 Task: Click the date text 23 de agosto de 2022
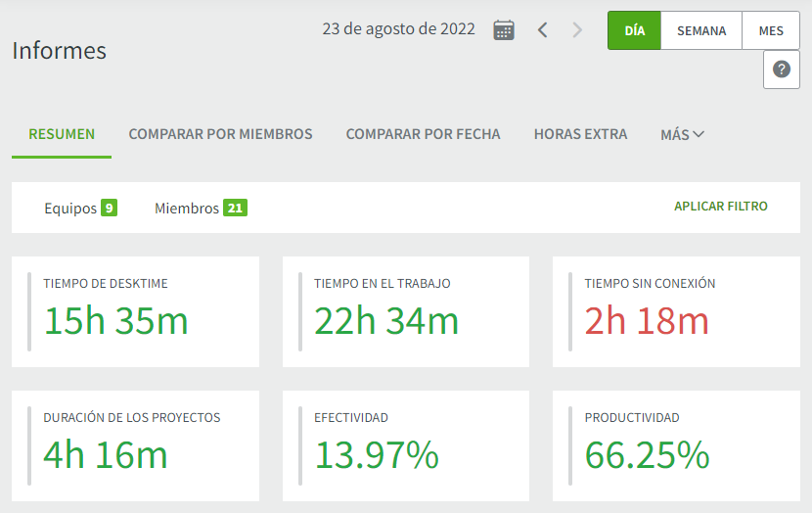[398, 29]
